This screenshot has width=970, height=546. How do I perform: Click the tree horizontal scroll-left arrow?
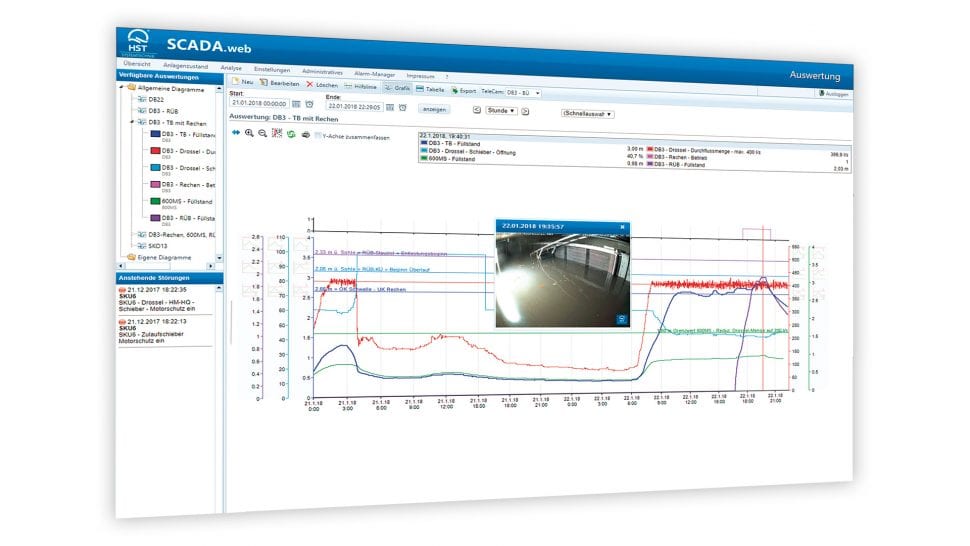point(120,265)
